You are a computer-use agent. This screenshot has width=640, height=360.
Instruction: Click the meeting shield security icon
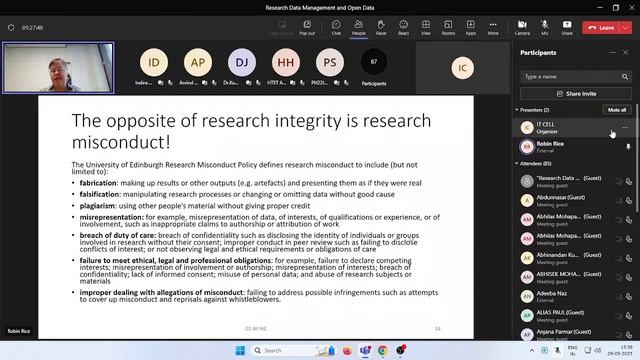click(x=11, y=28)
